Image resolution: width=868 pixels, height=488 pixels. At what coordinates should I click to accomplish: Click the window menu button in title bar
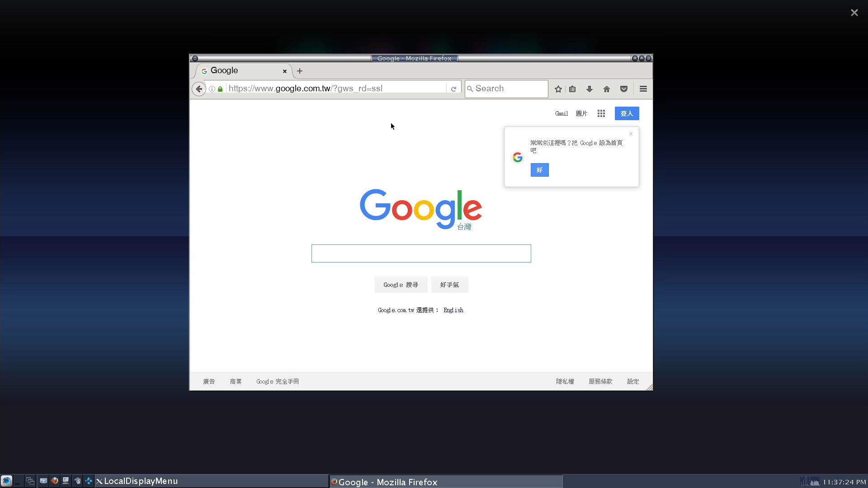coord(195,58)
